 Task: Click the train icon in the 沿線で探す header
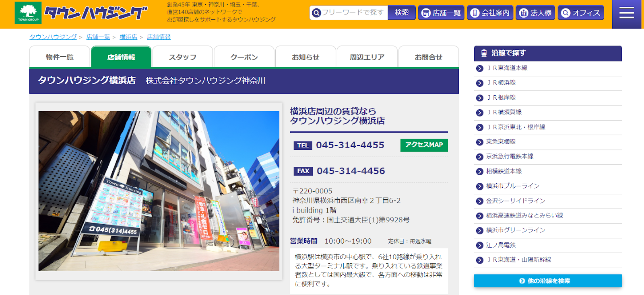[x=484, y=53]
